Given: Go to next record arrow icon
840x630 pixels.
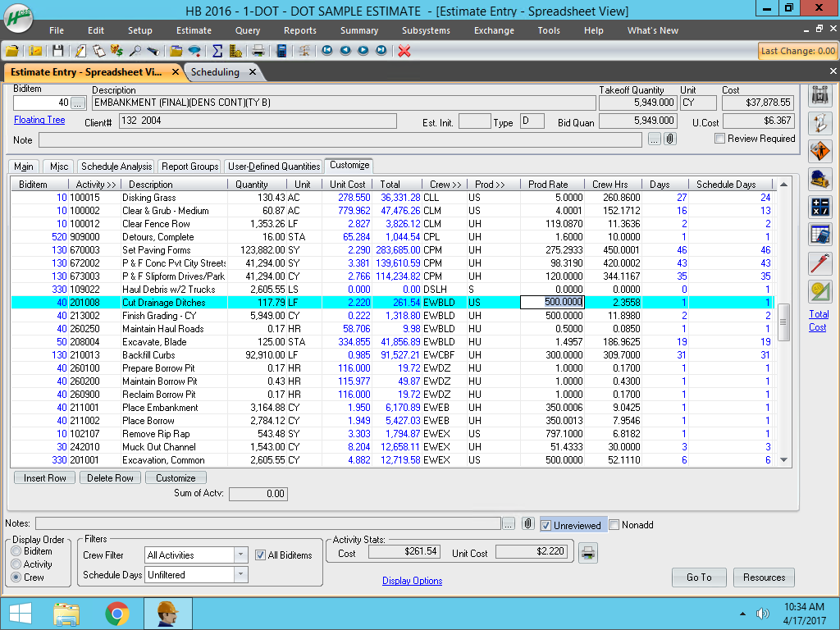Looking at the screenshot, I should [363, 50].
